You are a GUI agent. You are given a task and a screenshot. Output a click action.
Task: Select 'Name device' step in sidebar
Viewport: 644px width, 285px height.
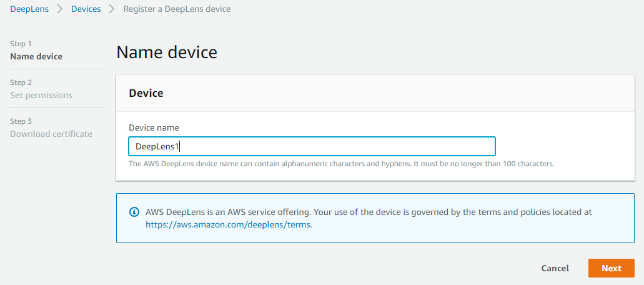click(x=36, y=56)
